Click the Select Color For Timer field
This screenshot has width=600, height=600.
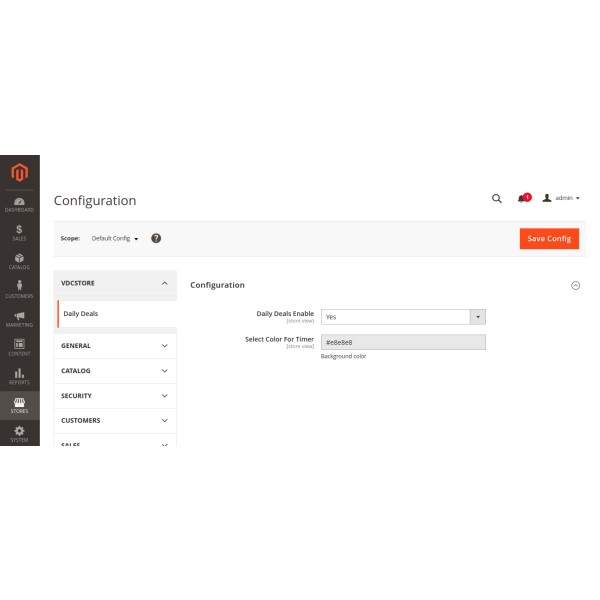coord(403,342)
